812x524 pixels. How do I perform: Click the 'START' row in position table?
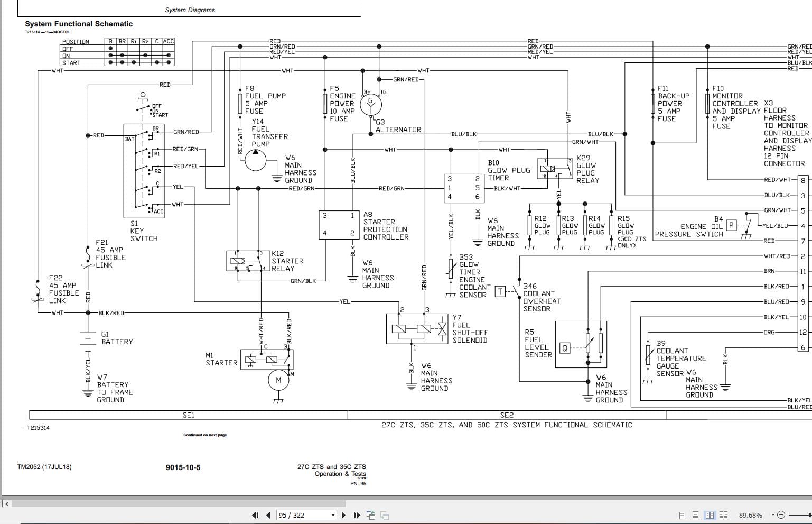tap(117, 62)
